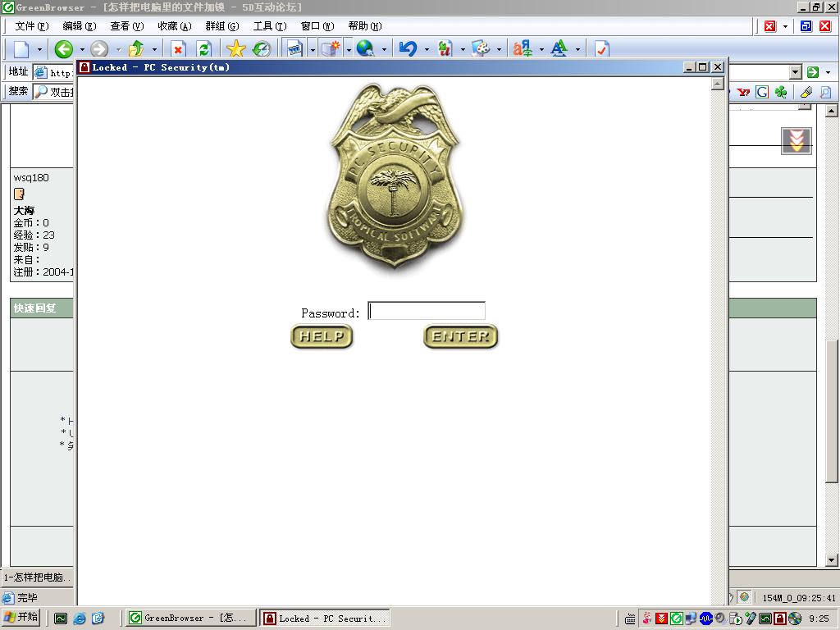The width and height of the screenshot is (840, 630).
Task: Click the green Back arrow in GreenBrowser
Action: [64, 49]
